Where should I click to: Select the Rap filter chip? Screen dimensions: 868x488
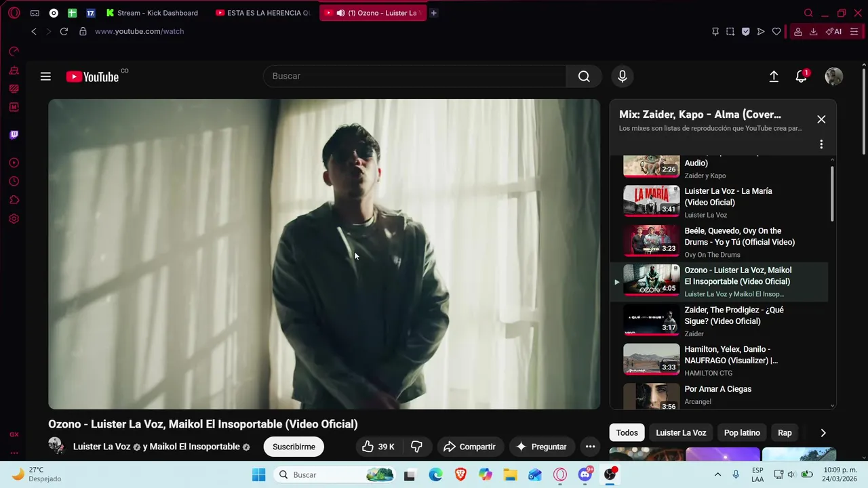tap(785, 432)
